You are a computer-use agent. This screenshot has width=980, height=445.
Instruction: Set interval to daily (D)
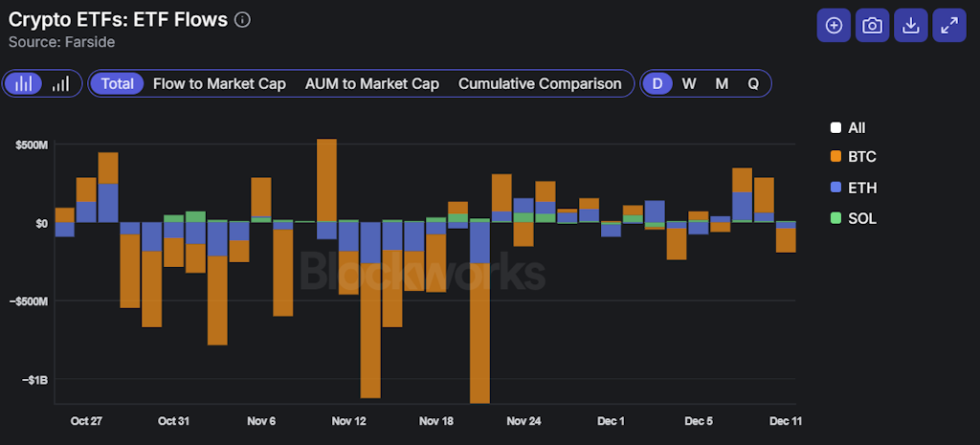657,83
